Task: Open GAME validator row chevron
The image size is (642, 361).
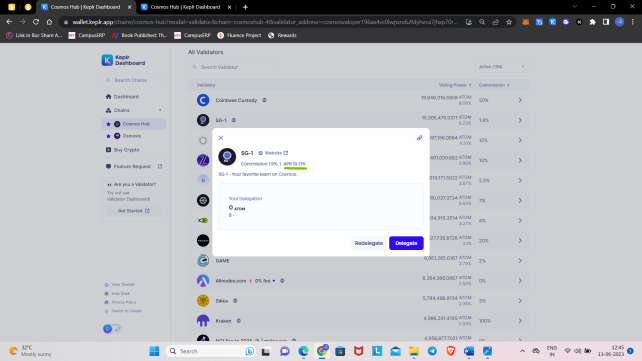Action: (520, 261)
